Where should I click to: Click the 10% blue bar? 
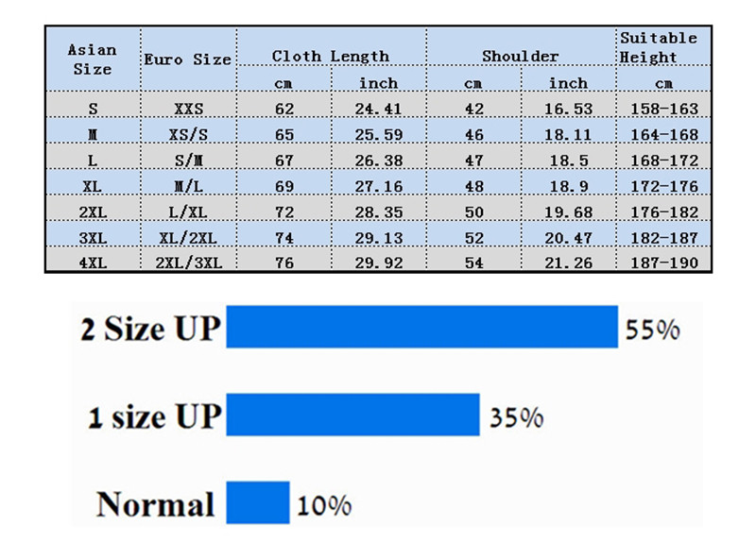click(257, 502)
